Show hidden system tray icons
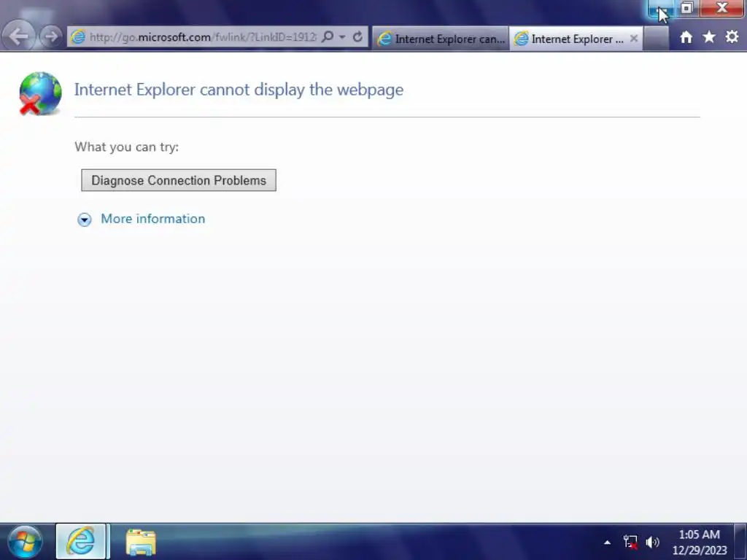Viewport: 747px width, 560px height. [607, 542]
